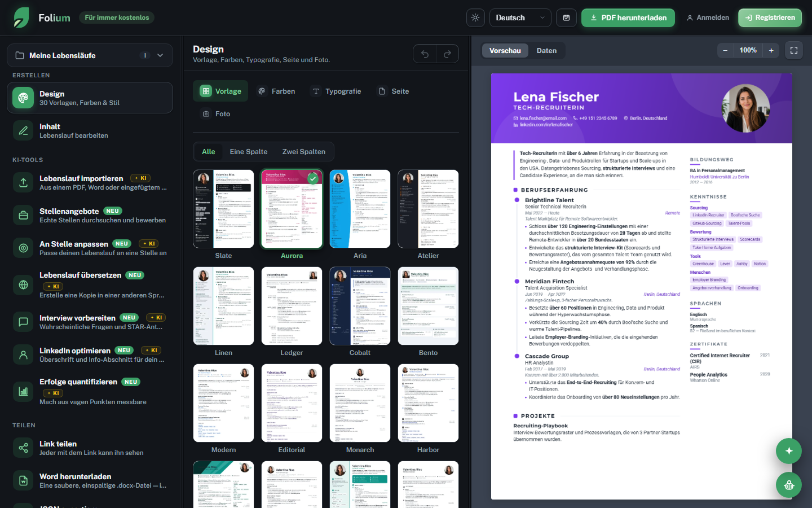The image size is (812, 508).
Task: Switch to the Vorlage tab
Action: pyautogui.click(x=220, y=91)
